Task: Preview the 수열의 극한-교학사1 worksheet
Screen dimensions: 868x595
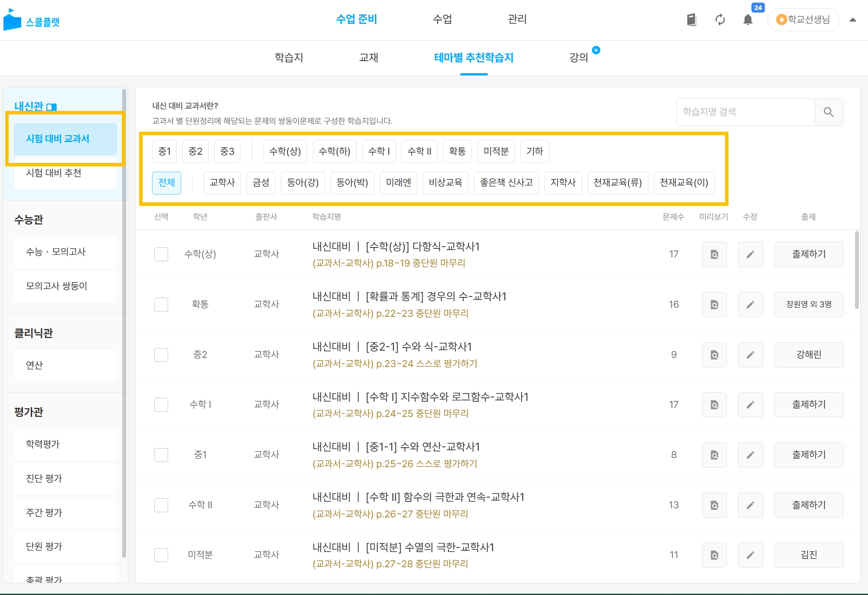Action: click(714, 555)
